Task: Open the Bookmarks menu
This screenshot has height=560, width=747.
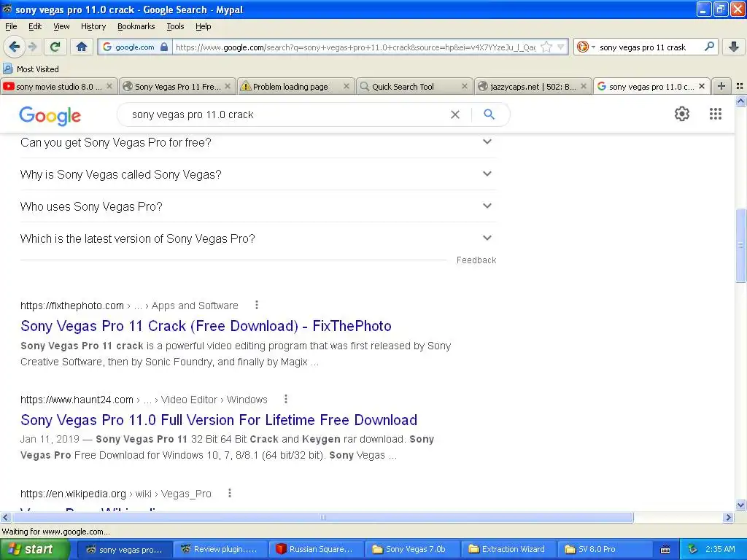Action: [x=136, y=26]
